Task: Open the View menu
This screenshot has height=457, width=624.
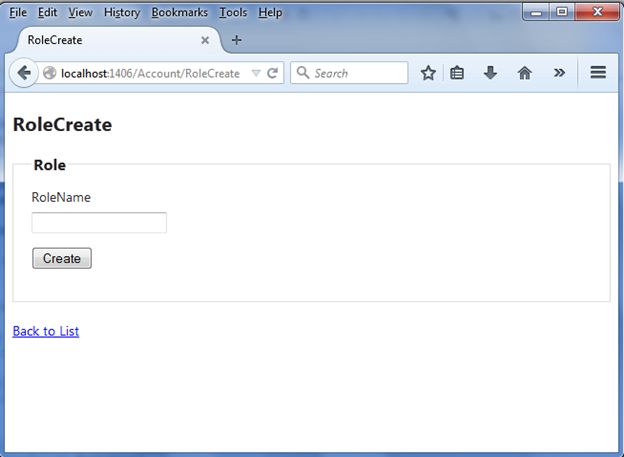Action: point(80,13)
